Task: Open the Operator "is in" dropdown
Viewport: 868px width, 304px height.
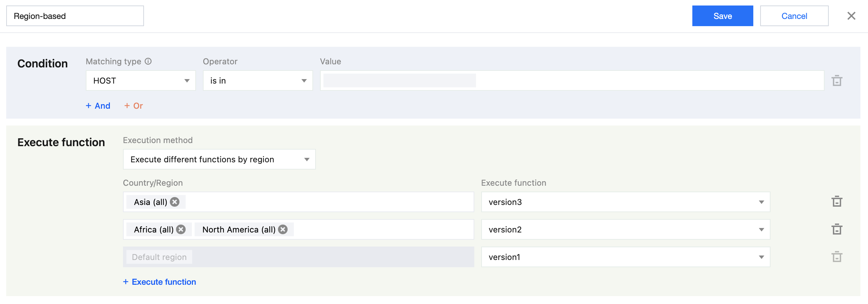Action: coord(258,81)
